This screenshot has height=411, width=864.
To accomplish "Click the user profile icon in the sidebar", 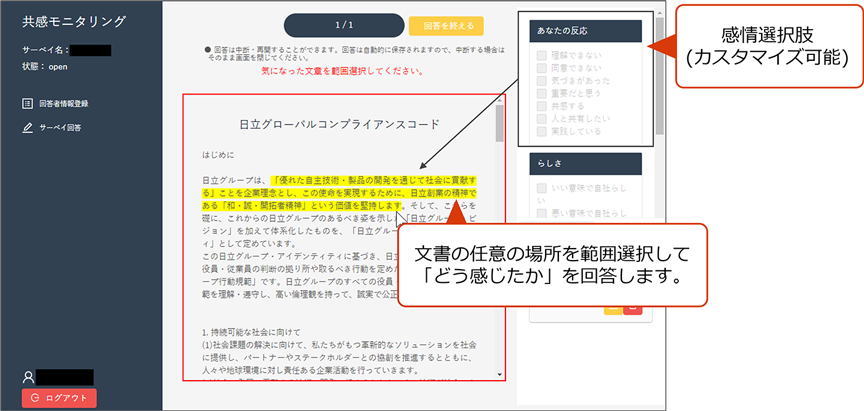I will tap(28, 377).
